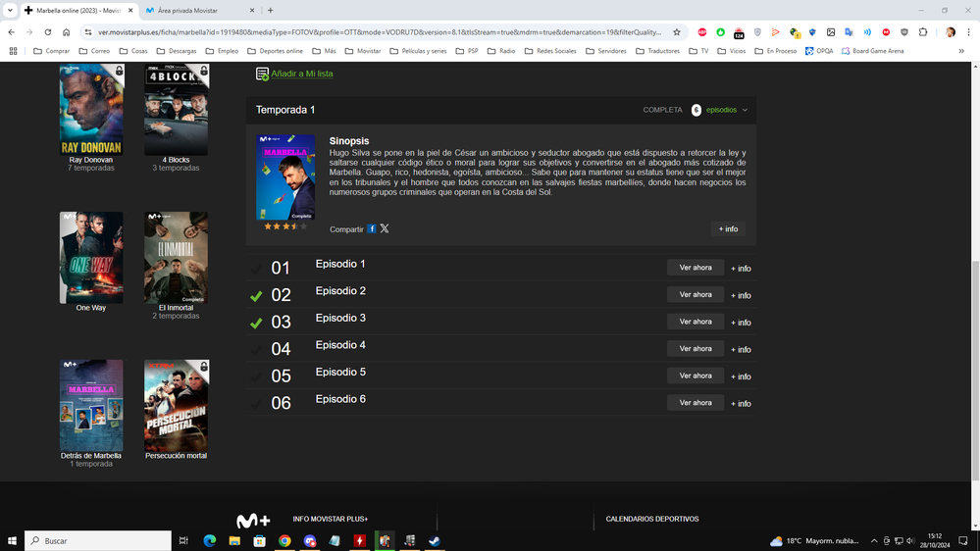Toggle watched checkmark for Episodio 3
Viewport: 980px width, 551px height.
(x=256, y=323)
